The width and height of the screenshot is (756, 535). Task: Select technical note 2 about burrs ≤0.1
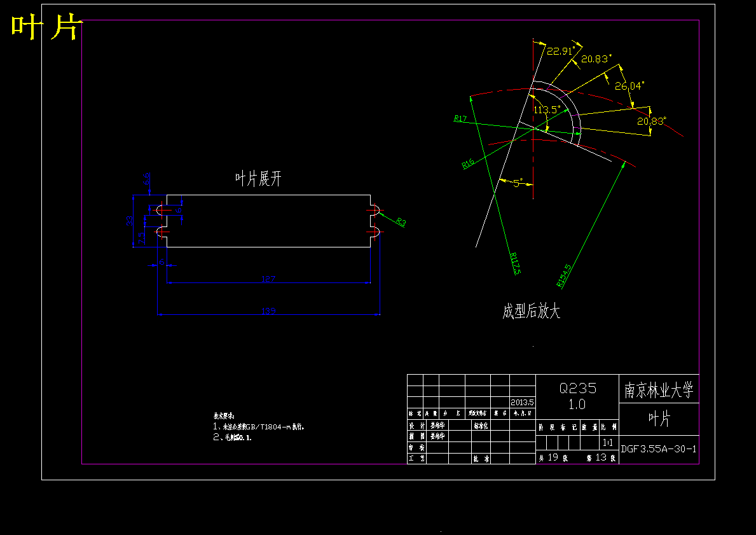(x=232, y=438)
